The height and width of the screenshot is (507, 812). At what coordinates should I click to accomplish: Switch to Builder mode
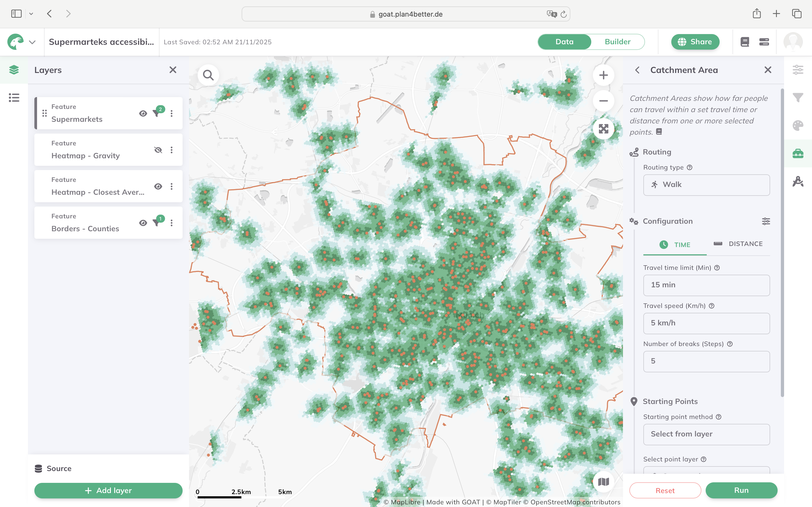click(x=617, y=42)
